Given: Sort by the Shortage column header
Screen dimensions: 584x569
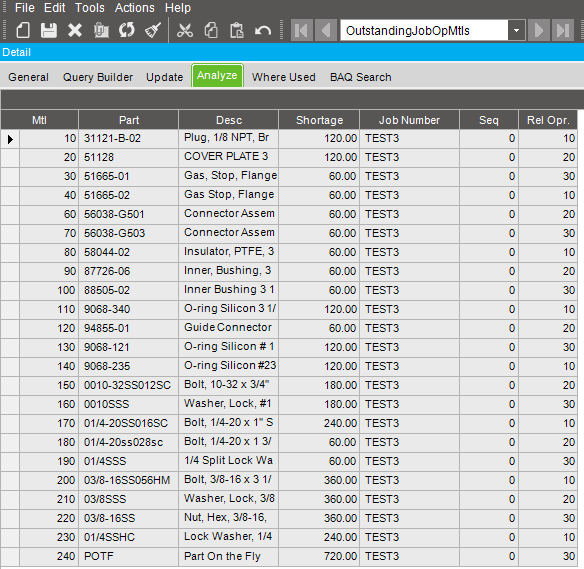Looking at the screenshot, I should tap(319, 120).
